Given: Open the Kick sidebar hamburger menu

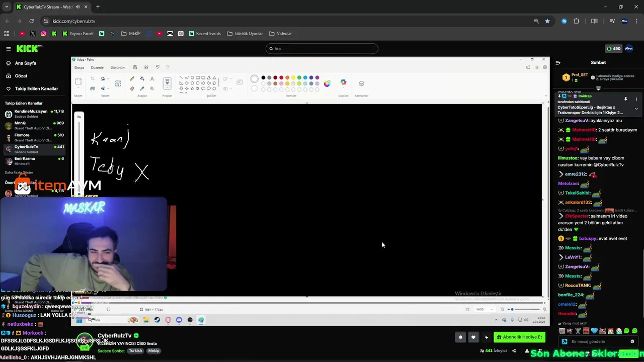Looking at the screenshot, I should [9, 49].
